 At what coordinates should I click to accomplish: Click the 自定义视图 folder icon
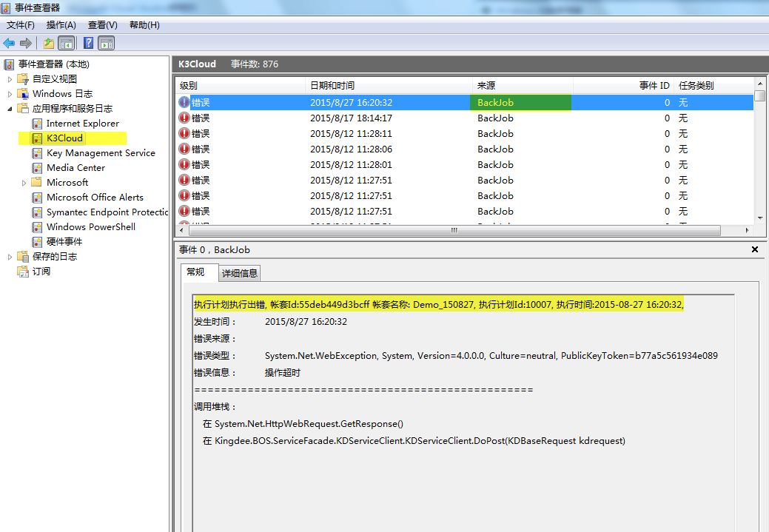tap(23, 79)
